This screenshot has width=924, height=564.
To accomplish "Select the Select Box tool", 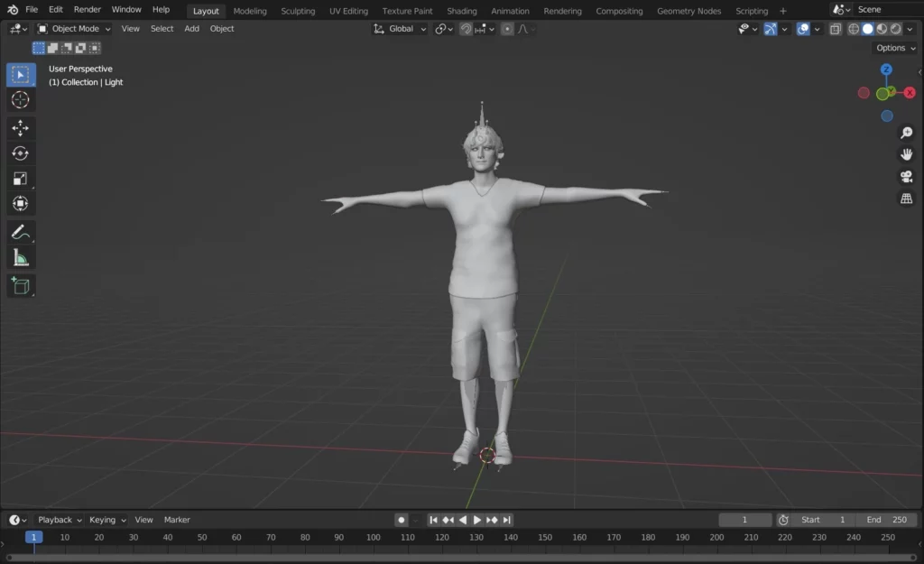I will [21, 75].
